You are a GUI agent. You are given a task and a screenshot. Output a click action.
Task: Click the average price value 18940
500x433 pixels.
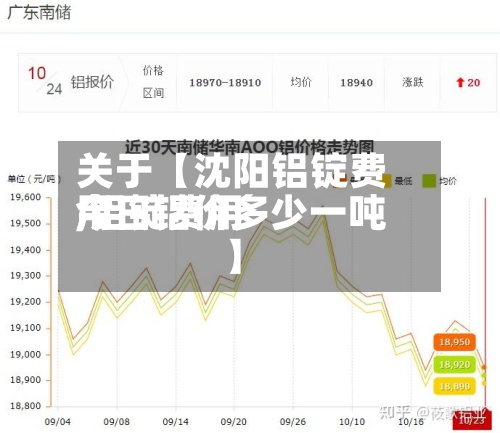(356, 83)
